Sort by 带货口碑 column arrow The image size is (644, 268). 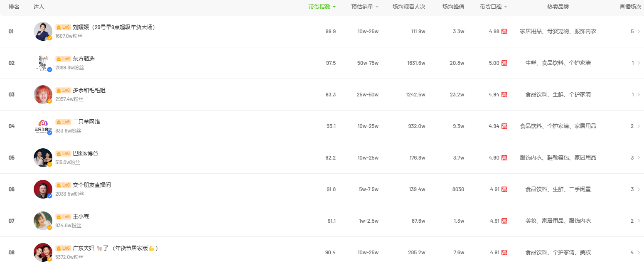click(506, 7)
